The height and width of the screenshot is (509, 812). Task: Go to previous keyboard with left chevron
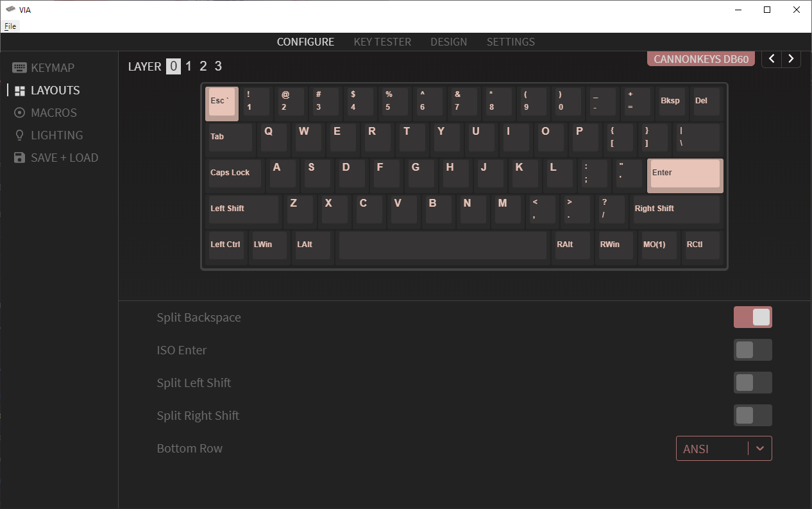pyautogui.click(x=772, y=59)
